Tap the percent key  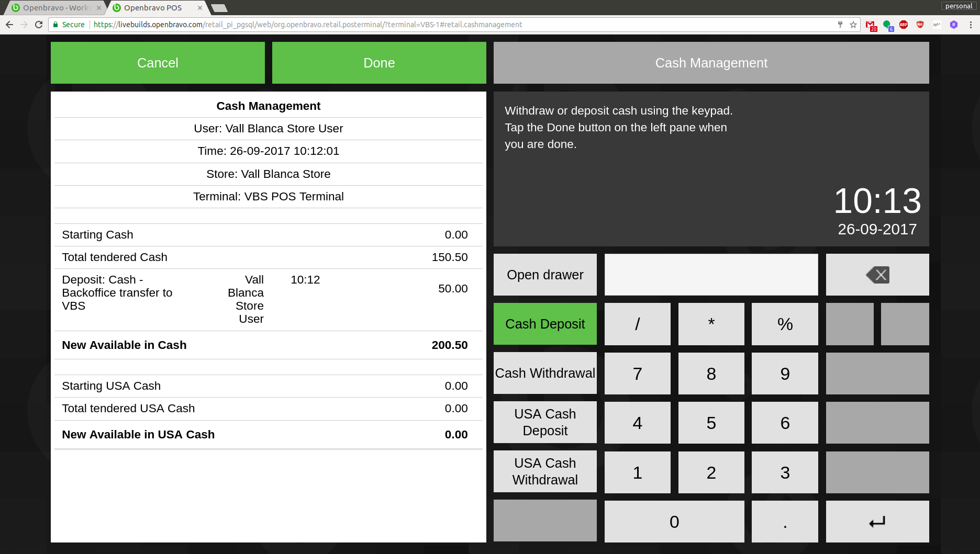[x=785, y=324]
